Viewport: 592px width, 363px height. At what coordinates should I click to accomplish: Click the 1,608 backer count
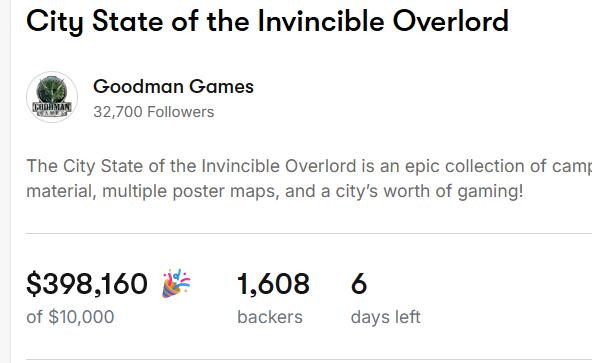click(x=273, y=284)
